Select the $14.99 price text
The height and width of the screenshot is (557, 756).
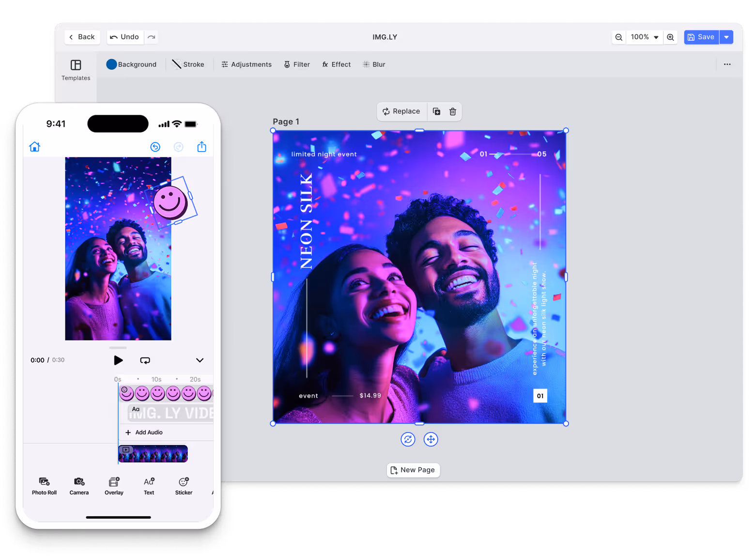point(370,396)
